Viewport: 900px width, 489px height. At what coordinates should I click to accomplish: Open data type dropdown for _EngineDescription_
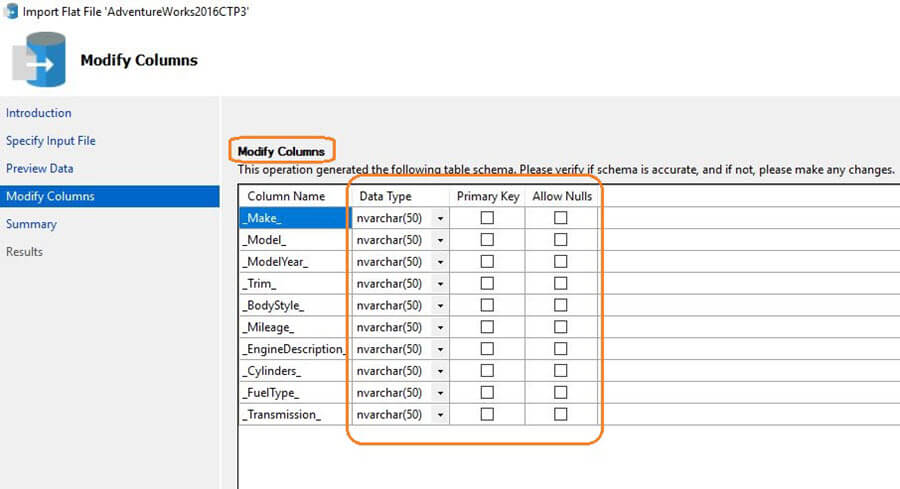coord(440,350)
